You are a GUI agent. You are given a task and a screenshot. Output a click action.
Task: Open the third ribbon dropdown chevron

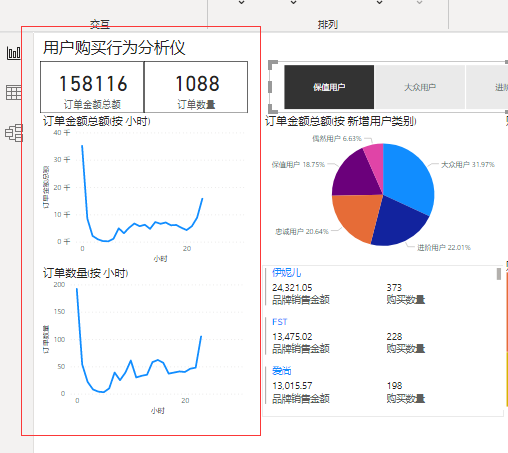(379, 3)
